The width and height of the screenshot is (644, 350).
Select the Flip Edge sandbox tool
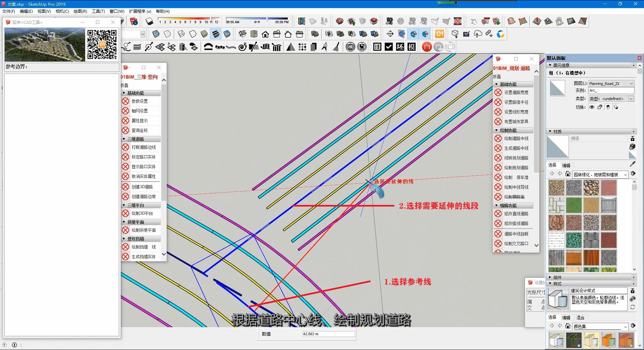[x=583, y=21]
